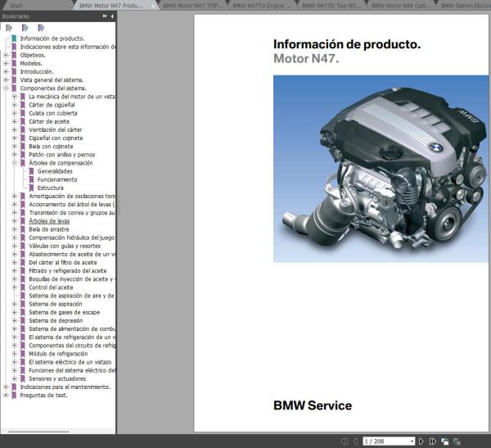
Task: Collapse the Componentes del sistema bookmark
Action: (x=6, y=88)
